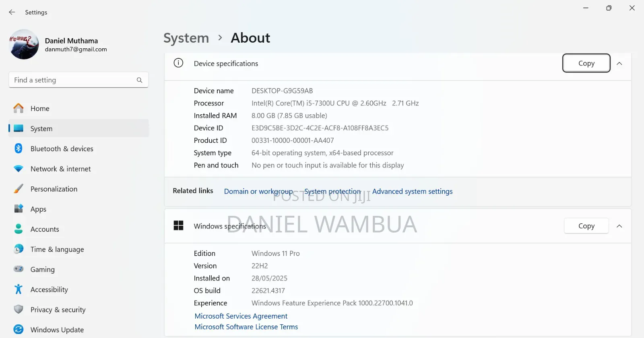
Task: Click the Settings window title text
Action: point(36,12)
